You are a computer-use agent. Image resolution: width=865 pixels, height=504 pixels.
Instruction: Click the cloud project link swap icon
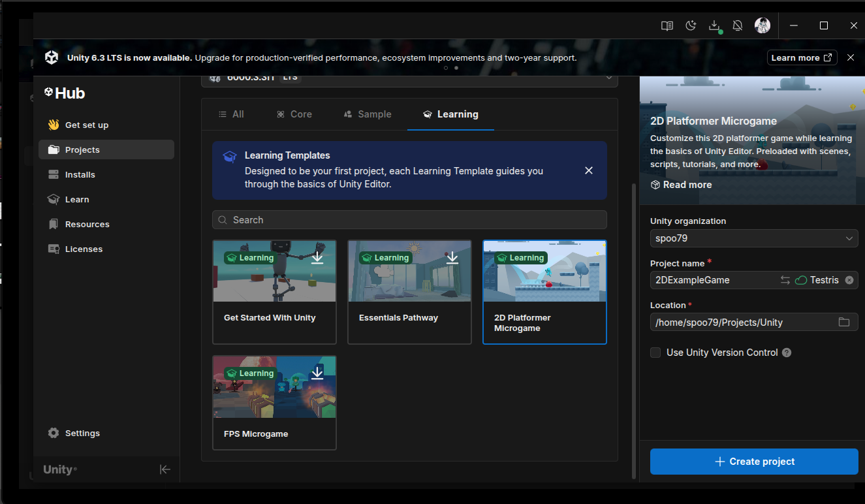[x=785, y=280]
